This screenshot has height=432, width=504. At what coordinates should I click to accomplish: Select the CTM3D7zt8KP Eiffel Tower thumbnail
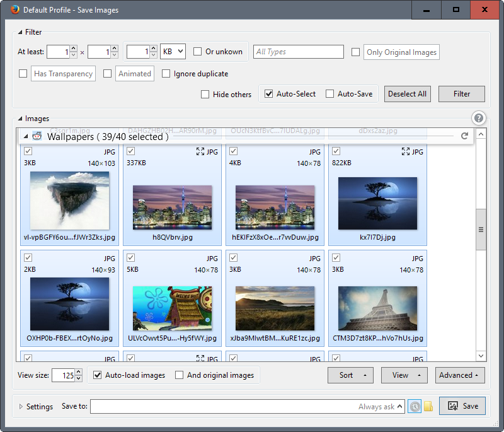tap(377, 308)
